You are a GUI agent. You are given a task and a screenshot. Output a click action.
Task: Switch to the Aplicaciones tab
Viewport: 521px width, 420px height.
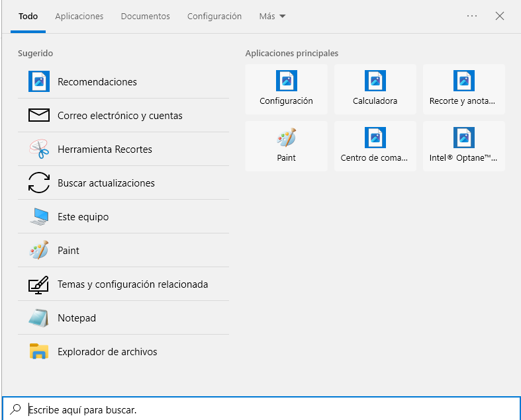pyautogui.click(x=79, y=17)
